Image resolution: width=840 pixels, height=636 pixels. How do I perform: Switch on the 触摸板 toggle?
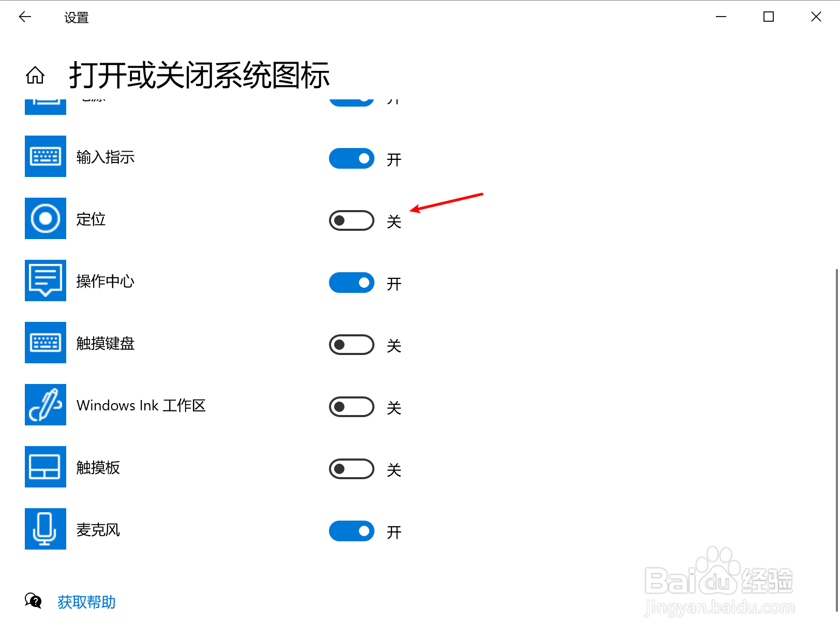tap(352, 469)
